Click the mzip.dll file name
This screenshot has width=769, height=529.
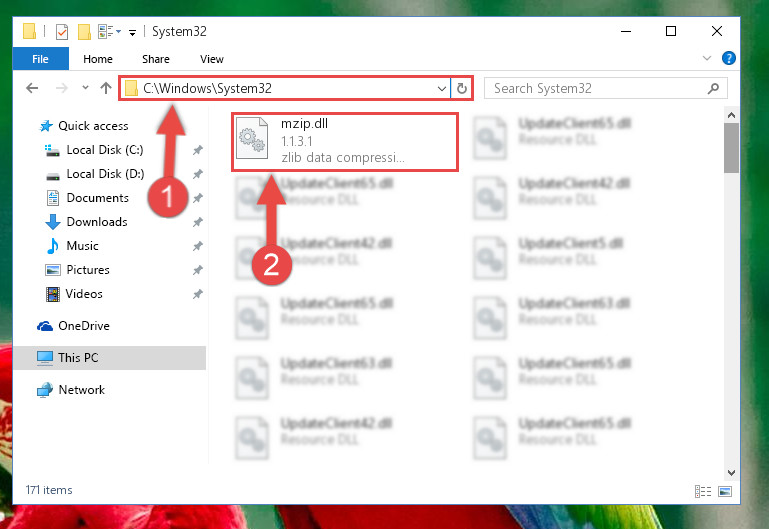point(304,124)
